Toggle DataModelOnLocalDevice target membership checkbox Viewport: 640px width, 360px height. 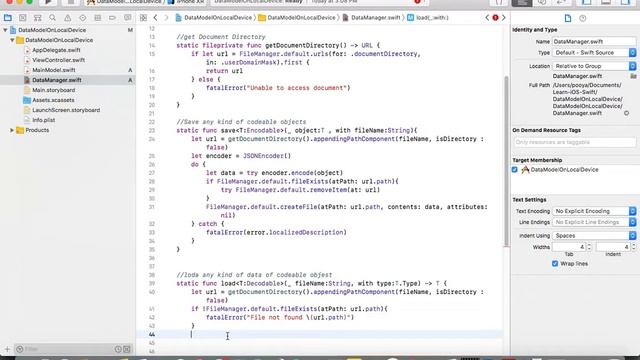pyautogui.click(x=515, y=169)
